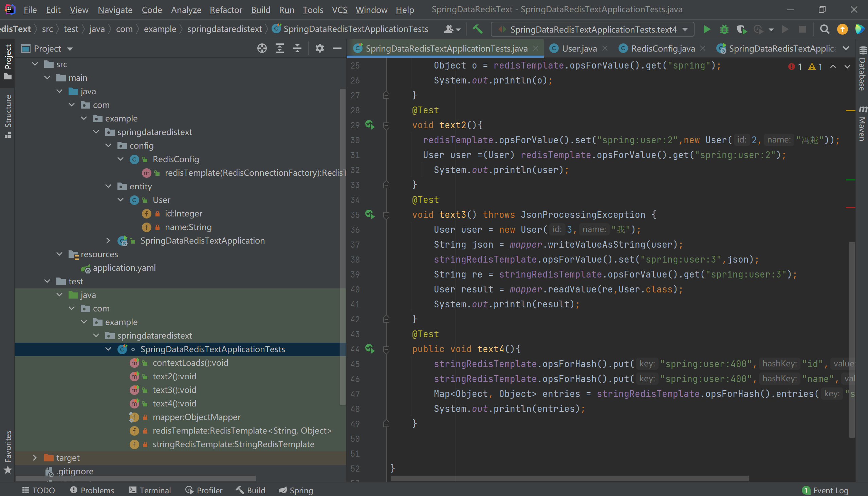Open the Event Log
Image resolution: width=868 pixels, height=496 pixels.
[x=826, y=490]
